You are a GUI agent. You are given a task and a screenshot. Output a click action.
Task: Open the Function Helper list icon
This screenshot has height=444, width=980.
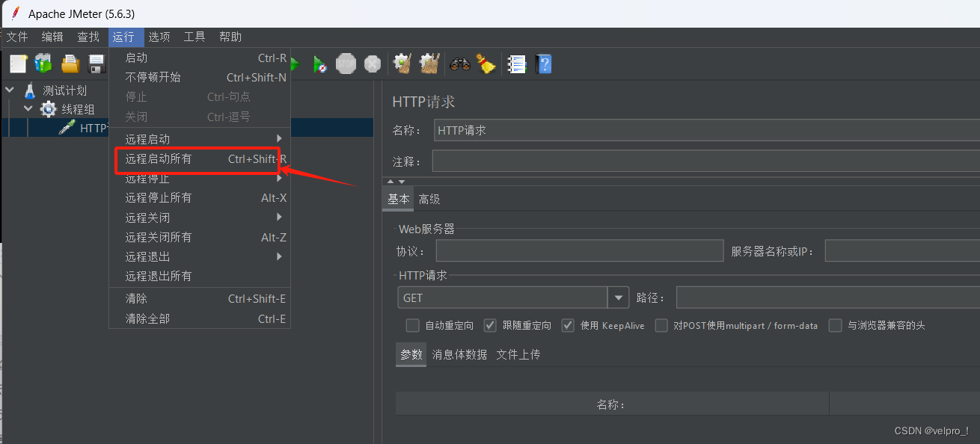516,64
